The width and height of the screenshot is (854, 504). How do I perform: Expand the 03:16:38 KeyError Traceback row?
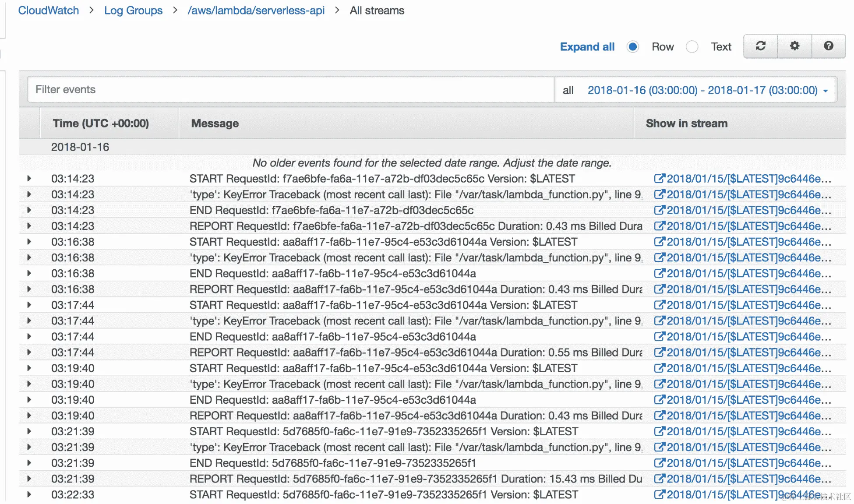click(29, 257)
